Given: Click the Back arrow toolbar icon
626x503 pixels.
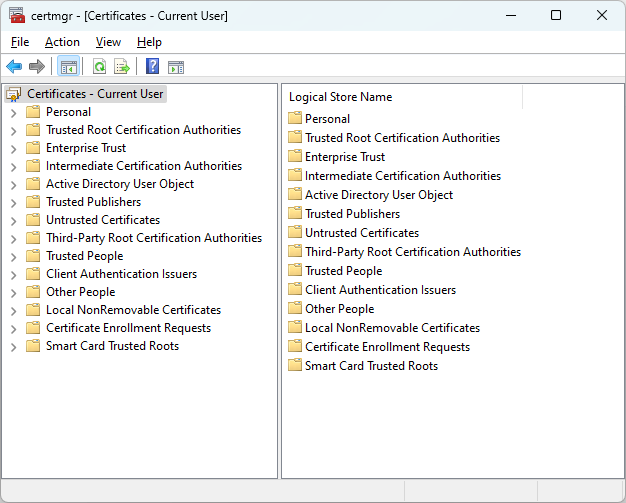Looking at the screenshot, I should point(14,67).
